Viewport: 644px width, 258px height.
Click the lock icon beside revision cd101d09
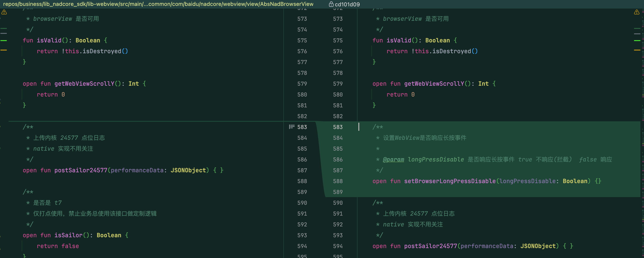coord(331,4)
